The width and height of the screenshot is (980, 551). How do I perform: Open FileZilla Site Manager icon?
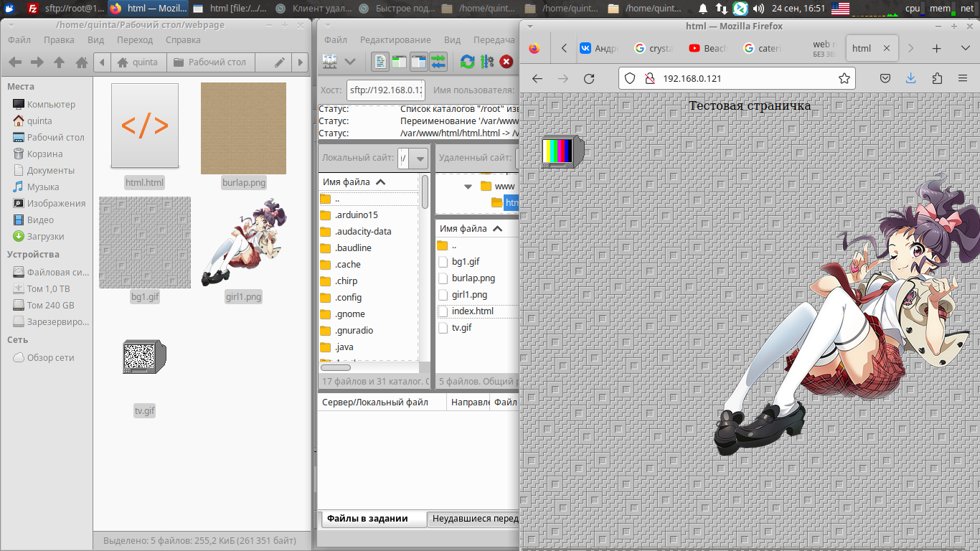(x=330, y=62)
